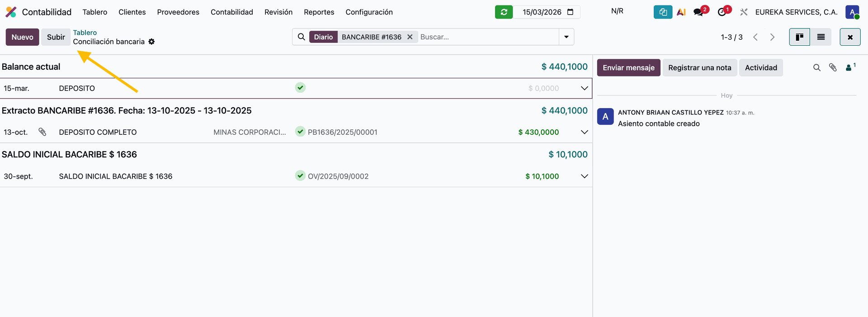The height and width of the screenshot is (317, 868).
Task: Open the activities clock icon
Action: coord(722,12)
